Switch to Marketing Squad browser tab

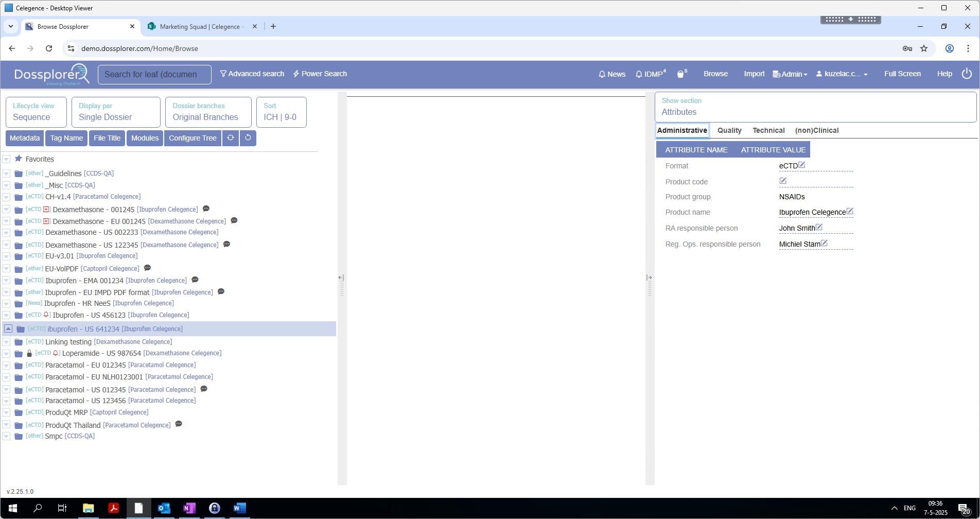pyautogui.click(x=201, y=27)
